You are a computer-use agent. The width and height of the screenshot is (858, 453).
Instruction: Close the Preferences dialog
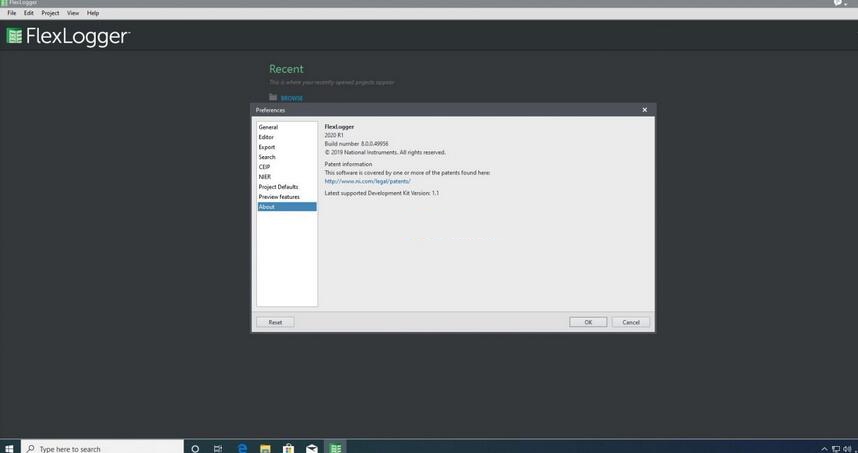coord(645,110)
